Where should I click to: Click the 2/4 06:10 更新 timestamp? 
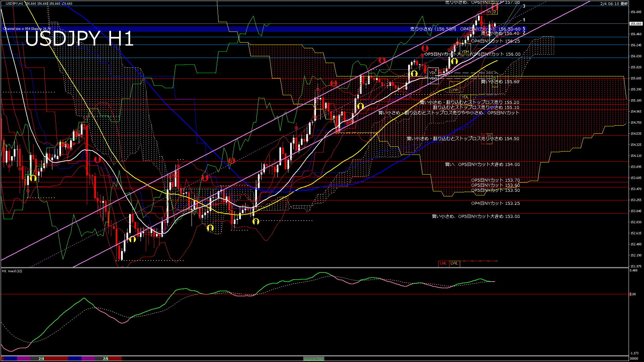pos(614,4)
